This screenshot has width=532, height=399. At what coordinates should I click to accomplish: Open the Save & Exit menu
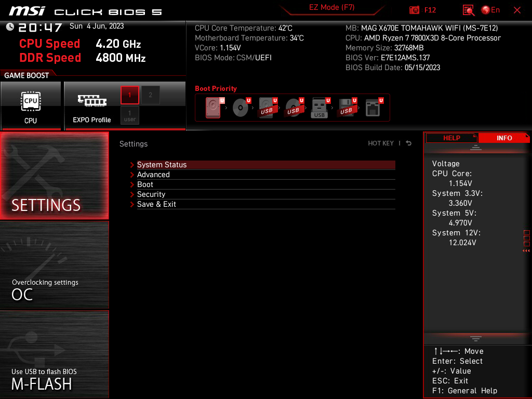156,204
